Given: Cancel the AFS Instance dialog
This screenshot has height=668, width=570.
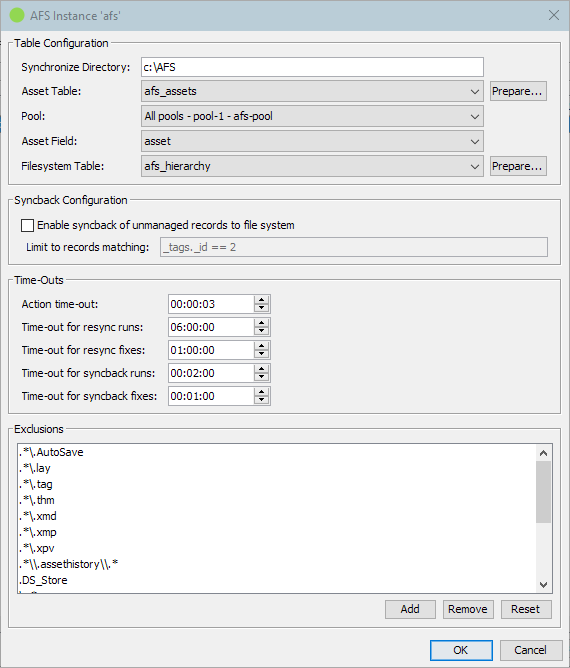Looking at the screenshot, I should click(530, 650).
